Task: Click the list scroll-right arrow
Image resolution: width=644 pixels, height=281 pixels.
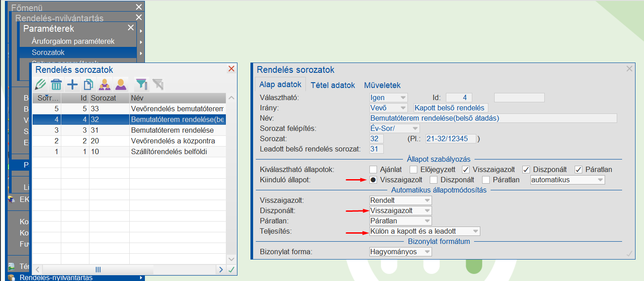Action: (x=221, y=269)
